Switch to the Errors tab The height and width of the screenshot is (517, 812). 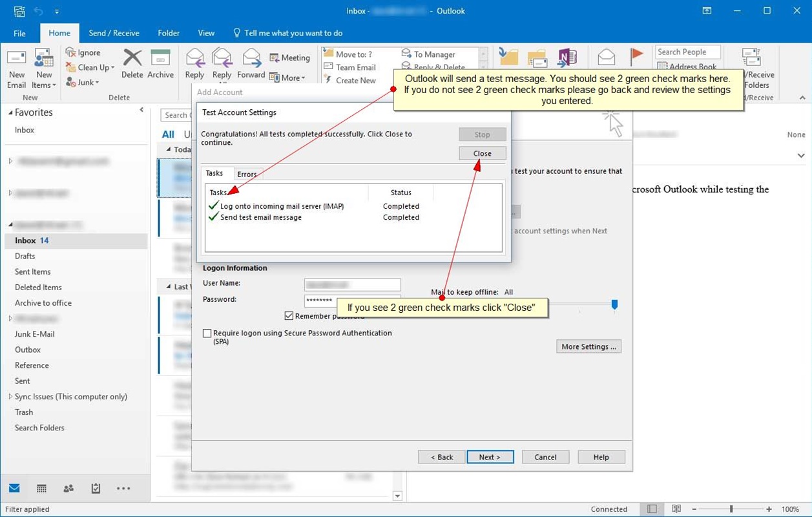point(247,174)
